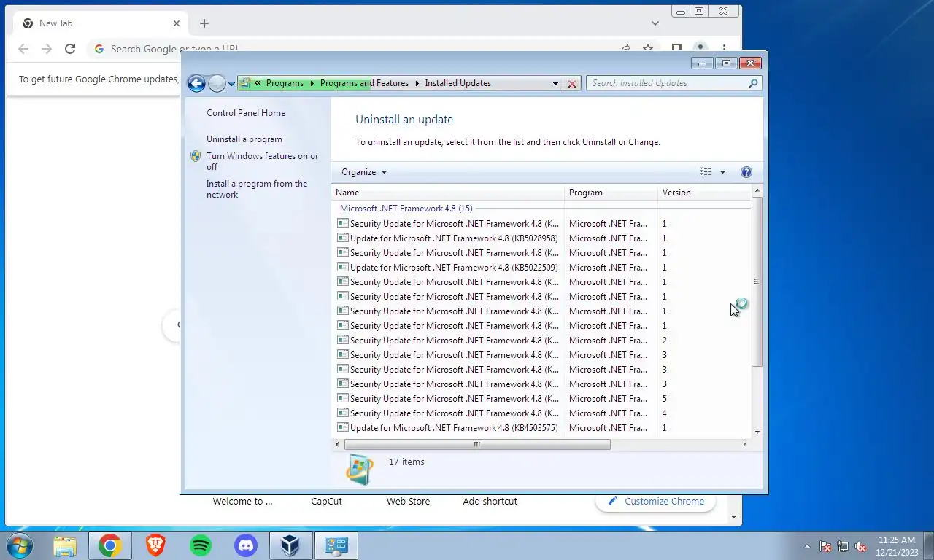Screen dimensions: 934x560
Task: Click the version 5 cell in the list
Action: click(664, 399)
